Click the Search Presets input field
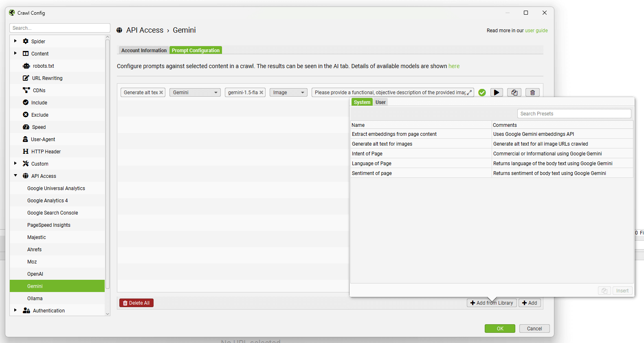Viewport: 644px width, 343px height. pos(574,114)
